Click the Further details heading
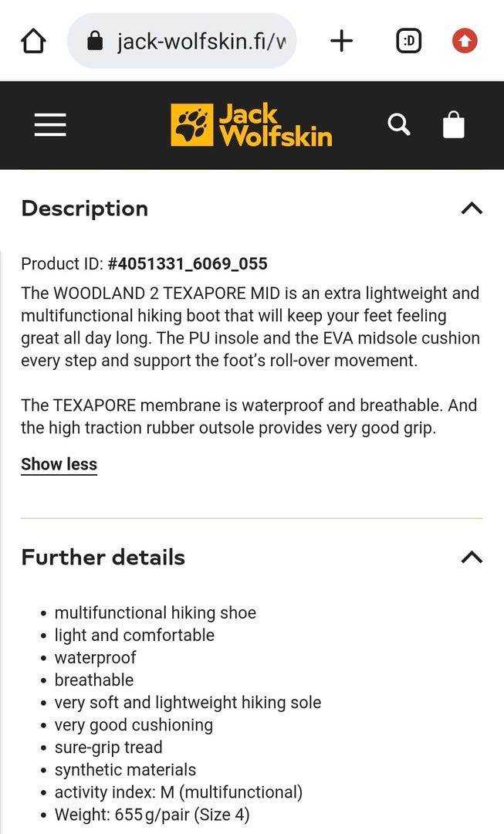Image resolution: width=504 pixels, height=834 pixels. pos(103,557)
